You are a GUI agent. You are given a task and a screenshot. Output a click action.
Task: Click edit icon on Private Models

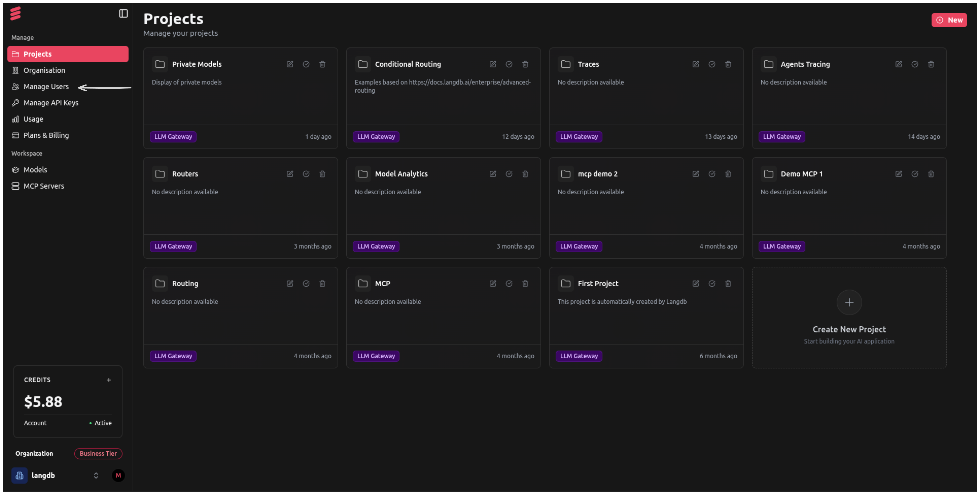[x=290, y=64]
